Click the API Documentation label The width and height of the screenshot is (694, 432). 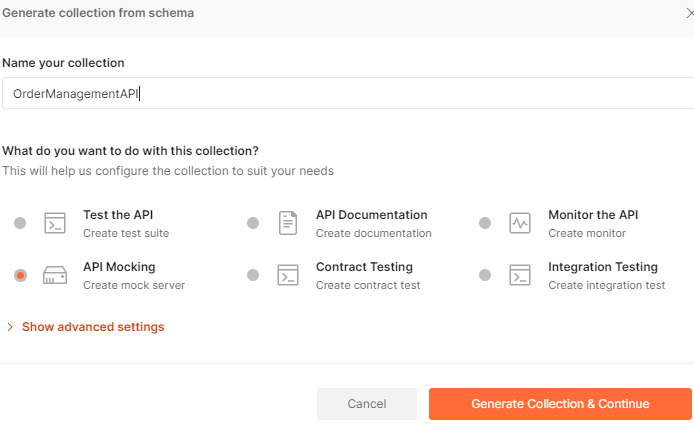[x=371, y=215]
